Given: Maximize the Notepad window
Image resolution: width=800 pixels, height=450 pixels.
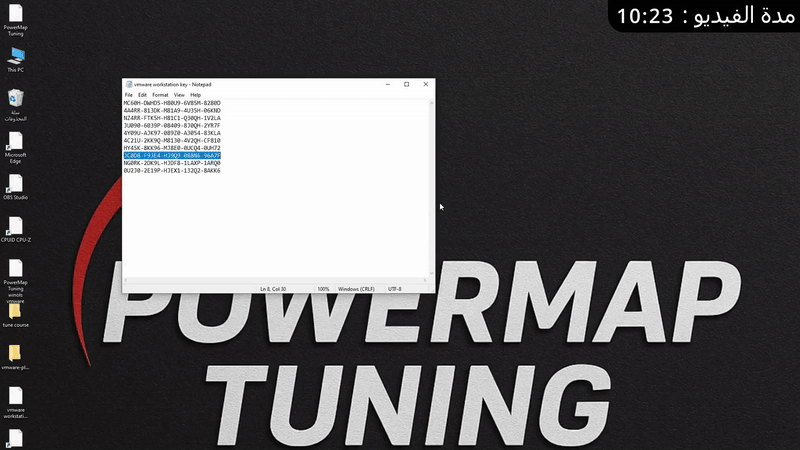Looking at the screenshot, I should coord(406,84).
